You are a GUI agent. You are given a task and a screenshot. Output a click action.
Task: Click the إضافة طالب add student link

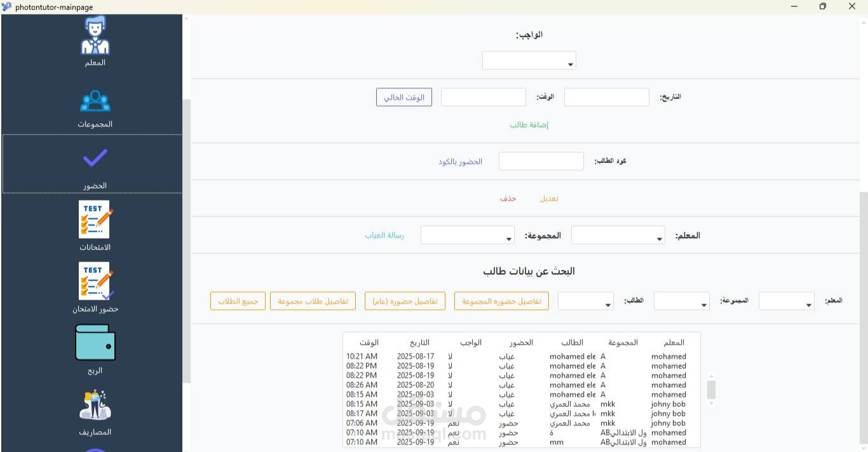pyautogui.click(x=529, y=125)
